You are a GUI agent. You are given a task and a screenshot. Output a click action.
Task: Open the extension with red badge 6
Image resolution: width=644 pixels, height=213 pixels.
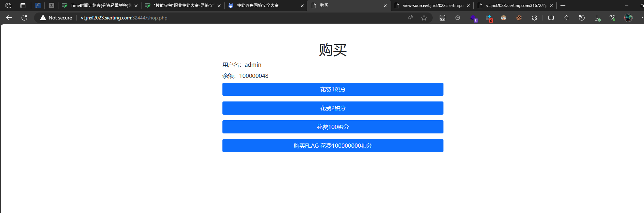[489, 18]
